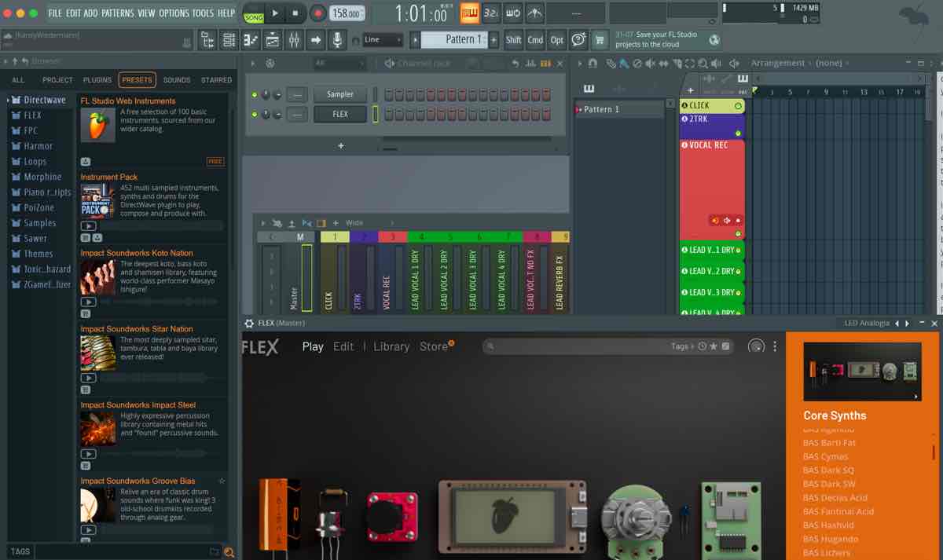Click the browser search magnifier icon

(229, 552)
